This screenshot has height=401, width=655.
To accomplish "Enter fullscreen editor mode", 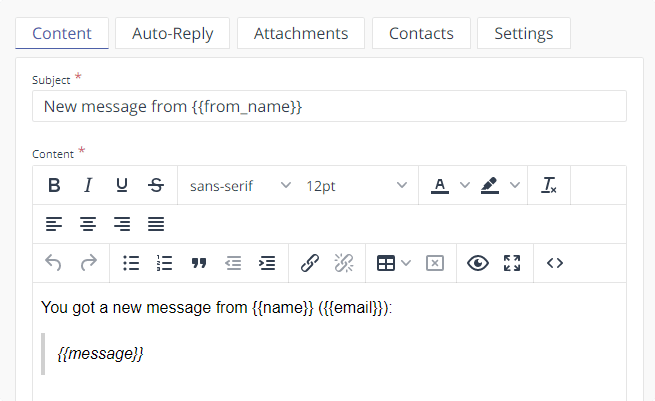I will pos(512,263).
